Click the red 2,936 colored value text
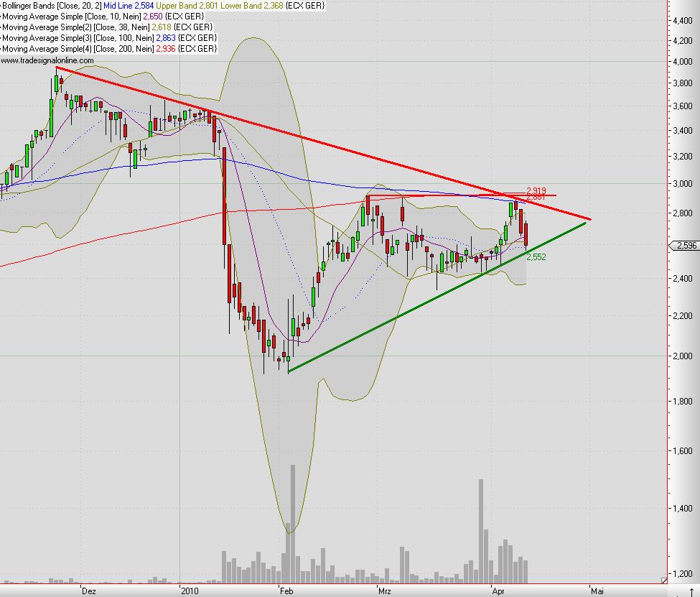 pos(165,49)
